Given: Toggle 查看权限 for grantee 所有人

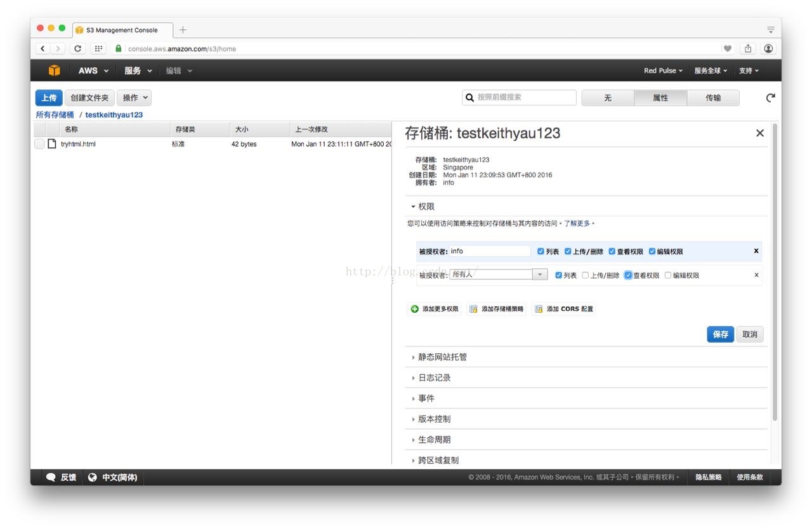Looking at the screenshot, I should click(628, 275).
